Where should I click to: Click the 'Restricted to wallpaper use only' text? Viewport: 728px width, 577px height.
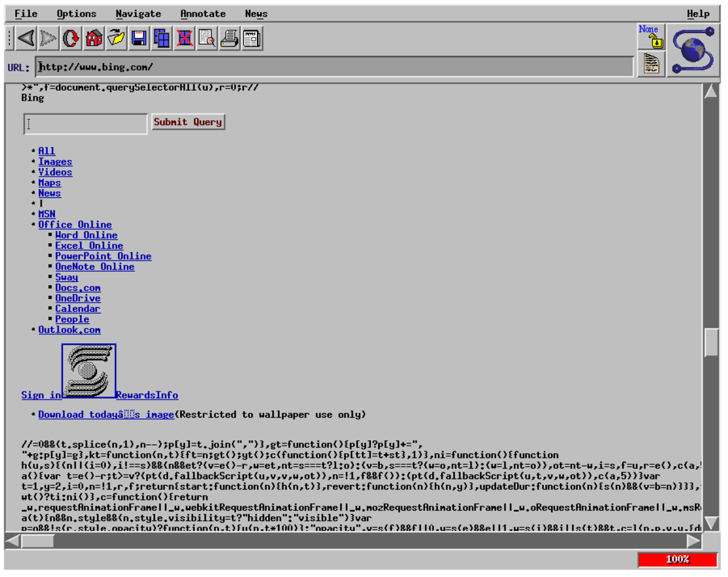[x=271, y=415]
